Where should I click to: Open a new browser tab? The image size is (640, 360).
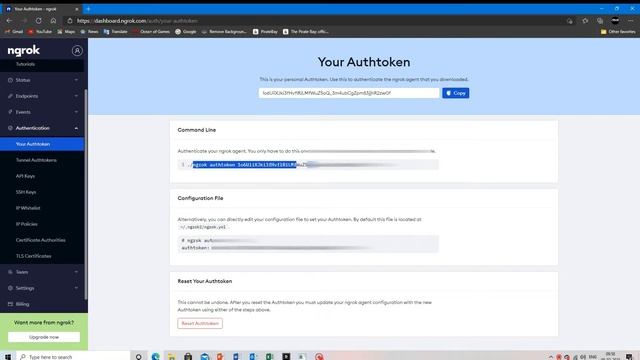pyautogui.click(x=88, y=9)
